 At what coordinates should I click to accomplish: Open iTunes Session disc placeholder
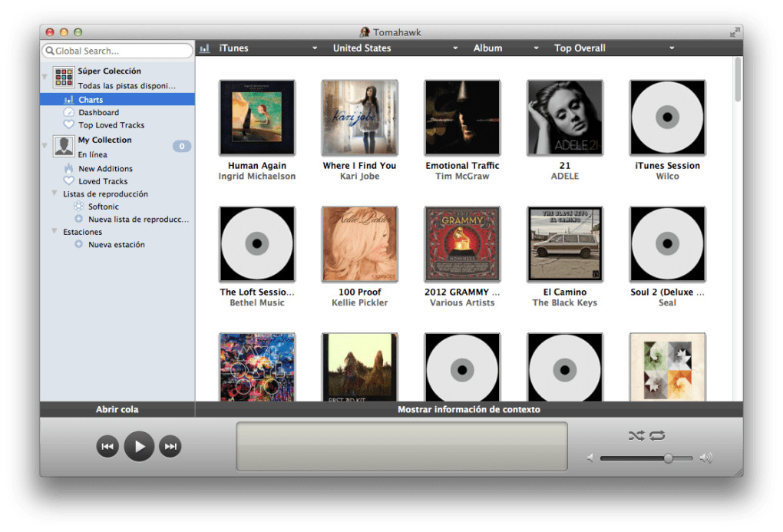click(668, 117)
